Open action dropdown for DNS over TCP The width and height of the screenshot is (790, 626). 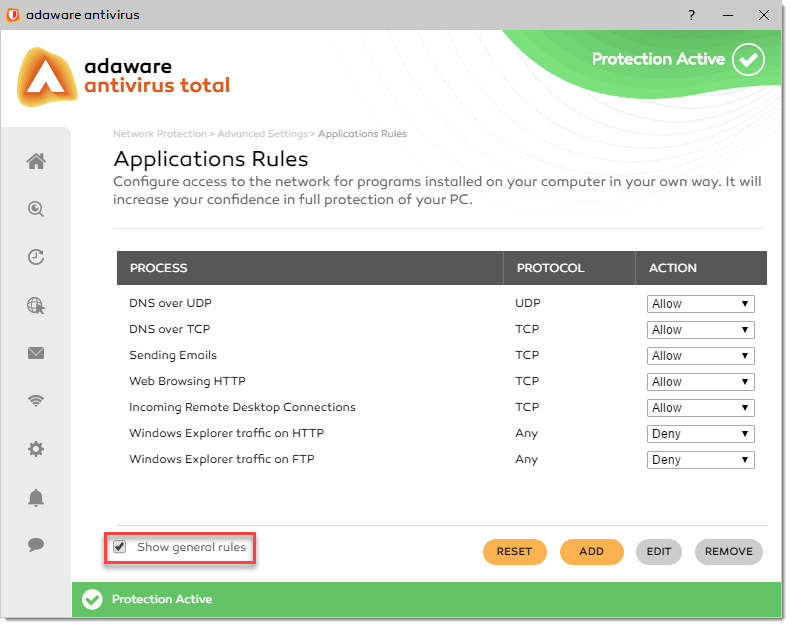click(700, 330)
